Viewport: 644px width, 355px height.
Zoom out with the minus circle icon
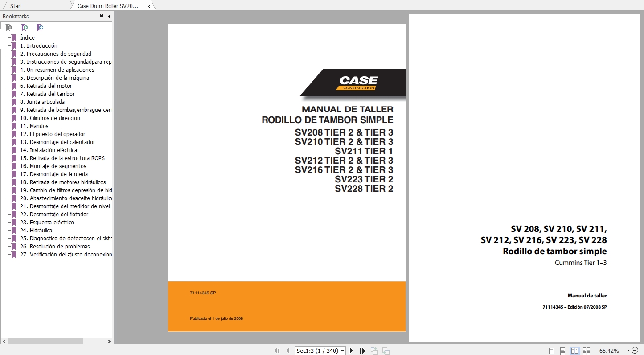(635, 351)
